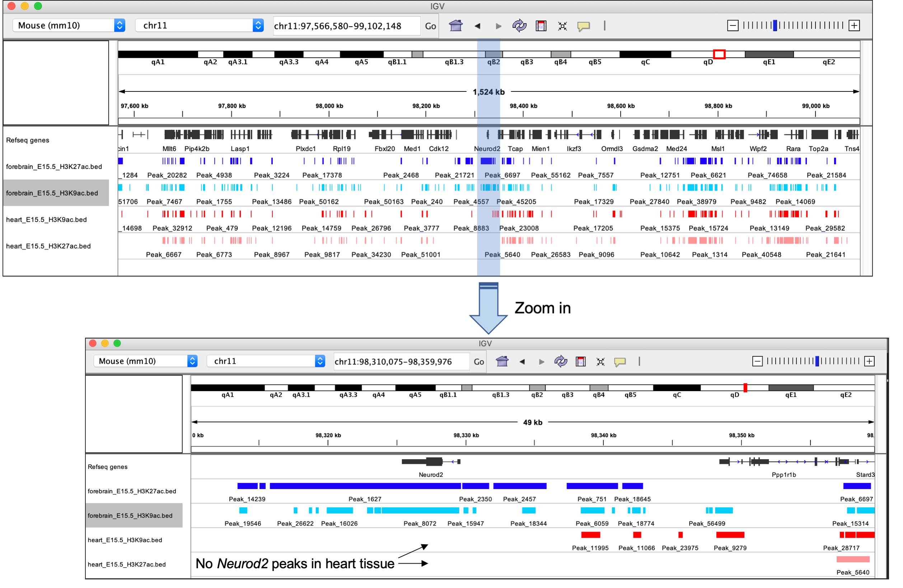Toggle popup behavior speech-bubble icon in top toolbar
Image resolution: width=903 pixels, height=588 pixels.
click(583, 26)
